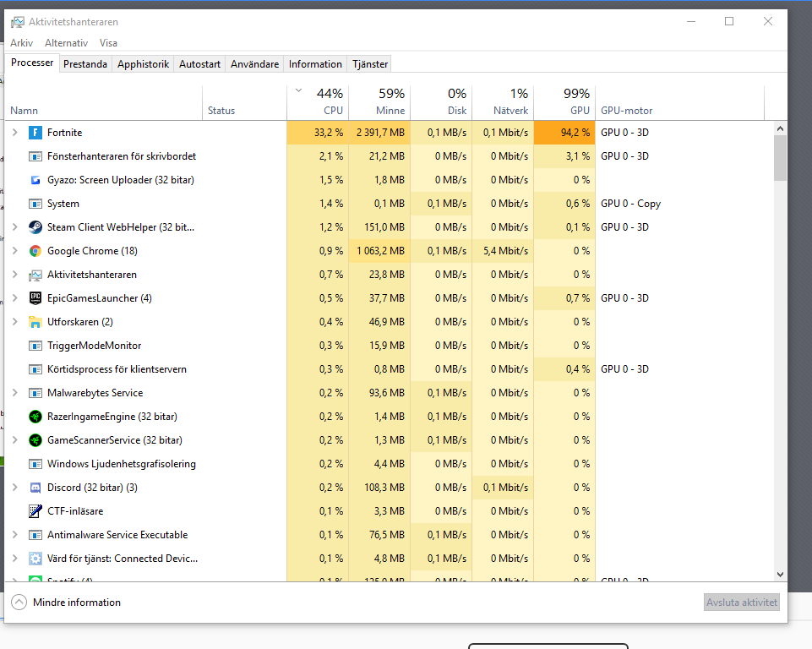Screen dimensions: 812x649
Task: Click the scrollbar down arrow
Action: [x=780, y=575]
